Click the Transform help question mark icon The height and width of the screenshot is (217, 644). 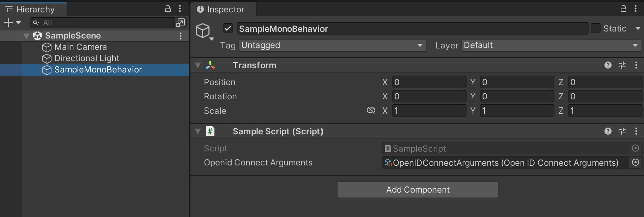pyautogui.click(x=608, y=65)
